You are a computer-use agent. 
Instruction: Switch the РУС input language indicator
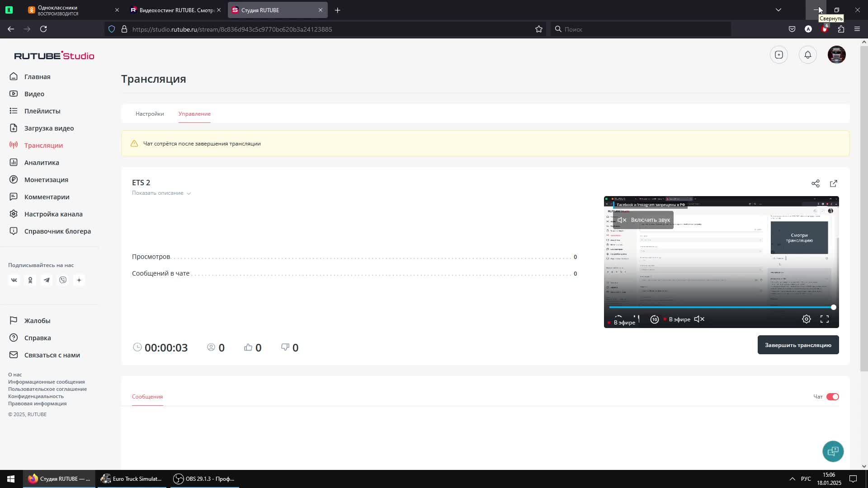point(806,479)
